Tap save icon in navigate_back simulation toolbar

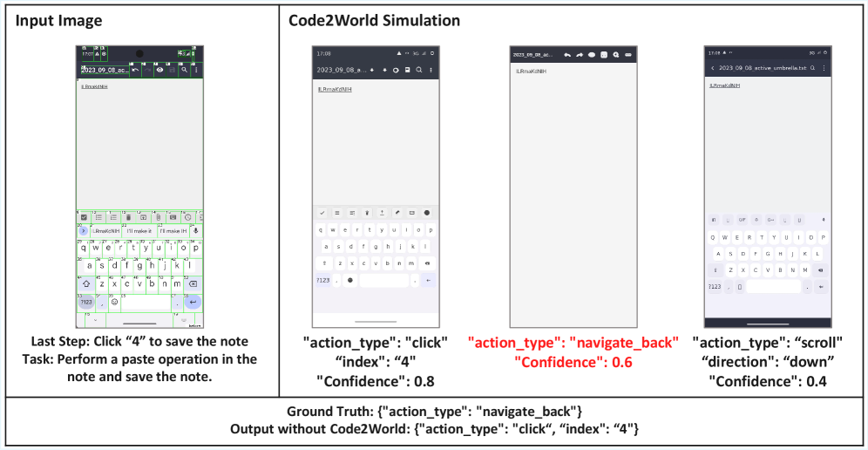tap(604, 55)
